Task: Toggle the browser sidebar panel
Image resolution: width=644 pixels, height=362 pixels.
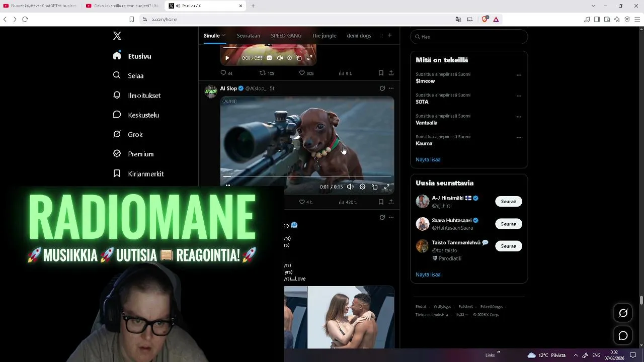Action: coord(597,19)
